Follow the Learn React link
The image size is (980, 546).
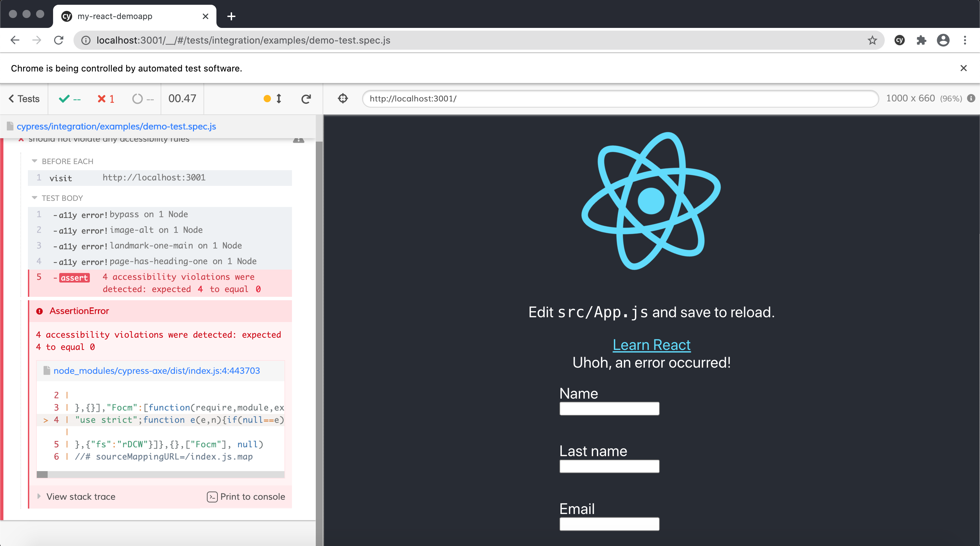pos(651,345)
